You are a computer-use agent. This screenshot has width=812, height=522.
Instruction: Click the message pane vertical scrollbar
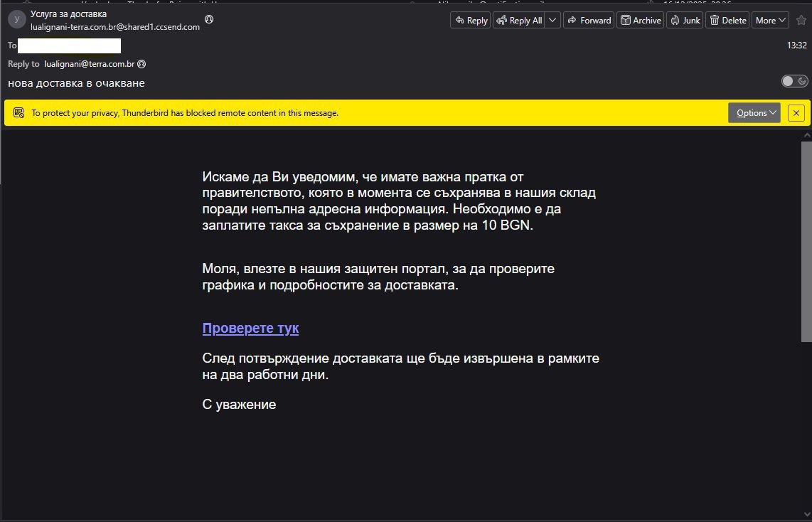[x=806, y=242]
